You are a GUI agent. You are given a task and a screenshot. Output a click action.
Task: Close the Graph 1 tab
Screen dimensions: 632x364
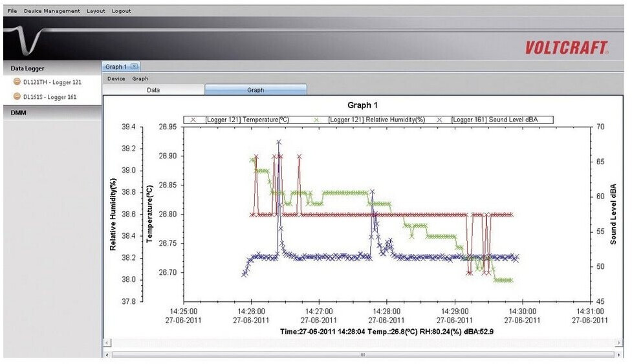click(x=133, y=67)
